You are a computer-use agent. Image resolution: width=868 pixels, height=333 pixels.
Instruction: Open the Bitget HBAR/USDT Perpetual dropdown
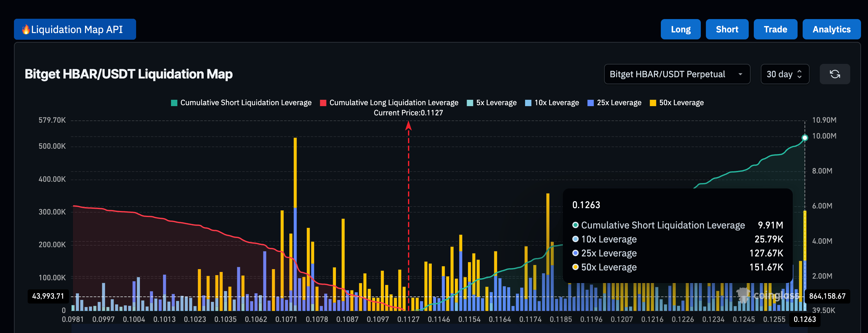(677, 74)
